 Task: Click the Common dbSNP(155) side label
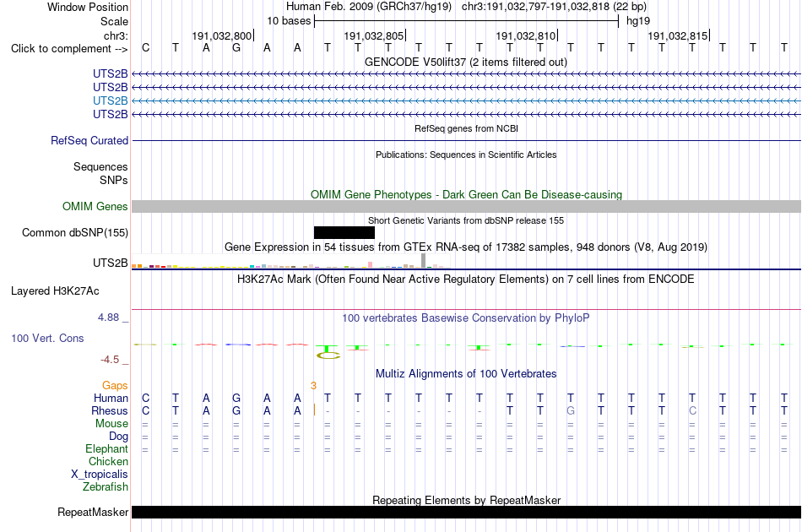coord(75,233)
